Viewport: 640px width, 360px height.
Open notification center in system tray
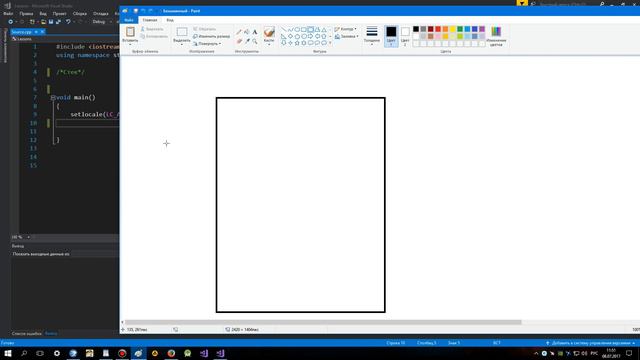tap(629, 353)
